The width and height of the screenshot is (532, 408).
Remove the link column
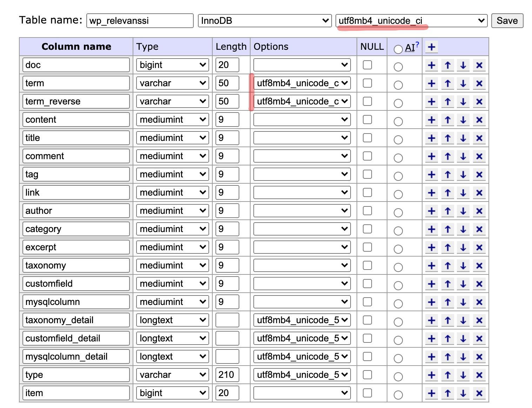point(479,193)
